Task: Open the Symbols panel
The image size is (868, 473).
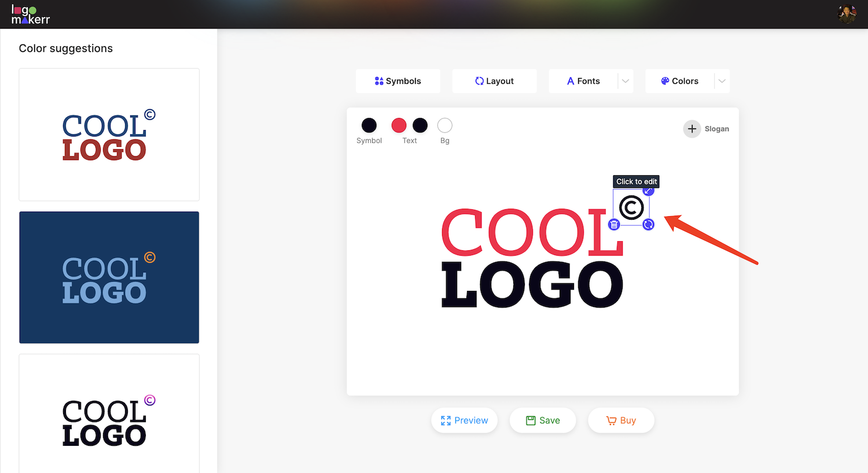Action: (x=398, y=81)
